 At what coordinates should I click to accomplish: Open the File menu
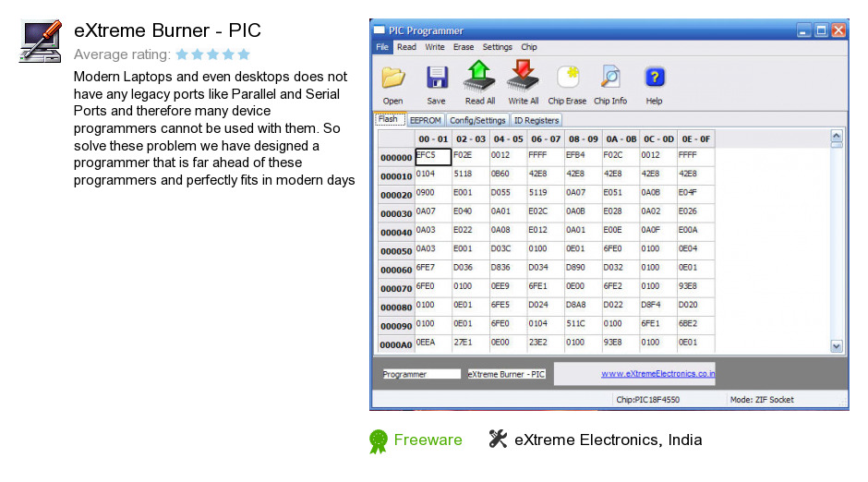tap(382, 47)
